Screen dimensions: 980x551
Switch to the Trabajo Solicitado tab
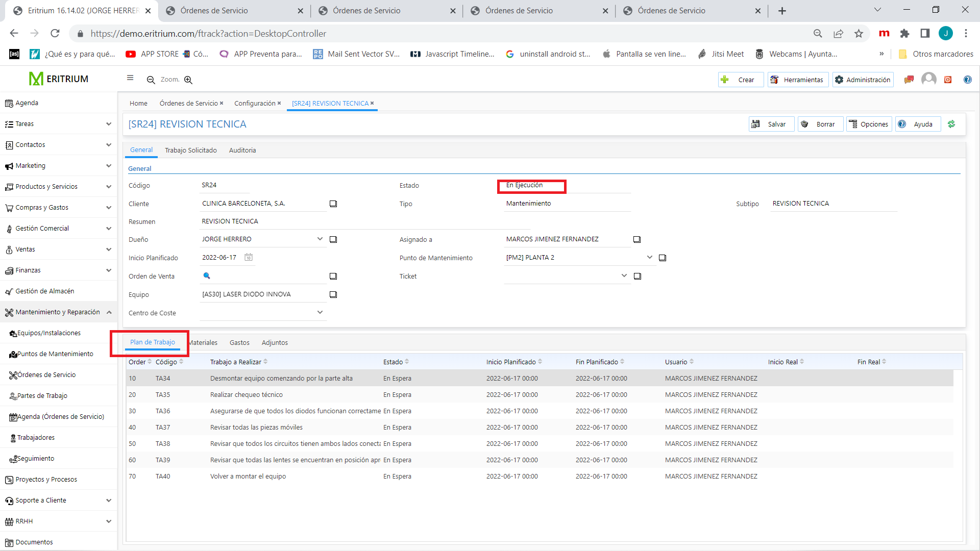190,151
